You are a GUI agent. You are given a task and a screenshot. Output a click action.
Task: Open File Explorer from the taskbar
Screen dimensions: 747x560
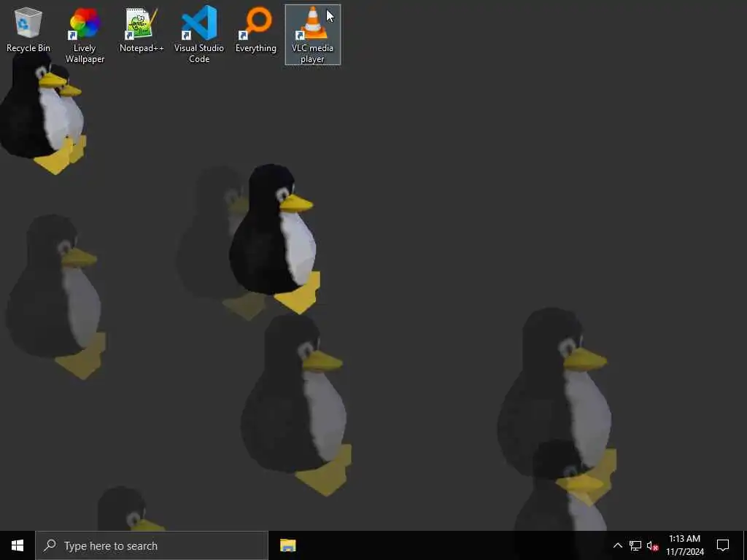click(x=287, y=545)
